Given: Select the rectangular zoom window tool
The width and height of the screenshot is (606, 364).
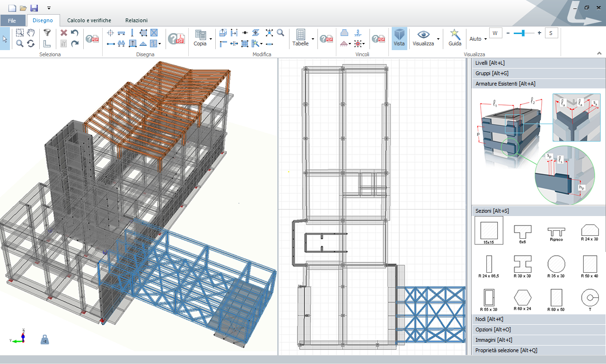Looking at the screenshot, I should point(20,33).
